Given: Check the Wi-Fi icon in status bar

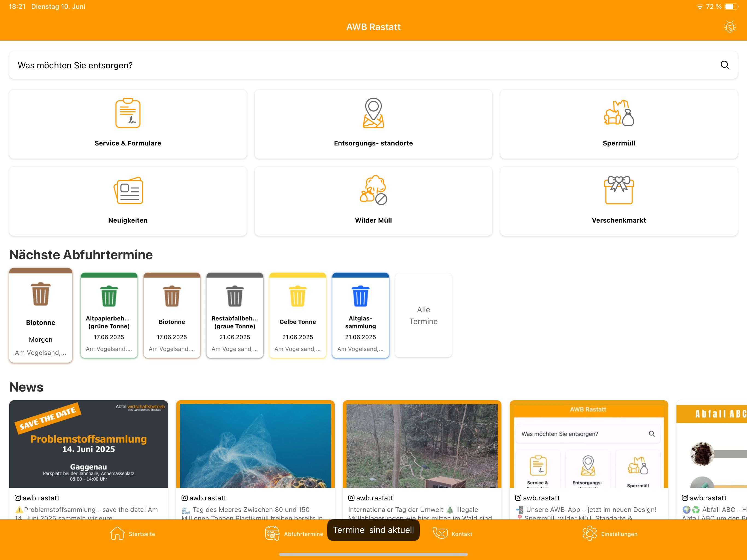Looking at the screenshot, I should [x=700, y=7].
